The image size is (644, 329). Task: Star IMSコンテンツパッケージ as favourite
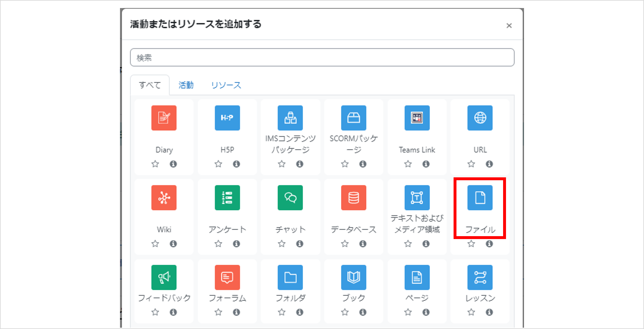coord(282,164)
